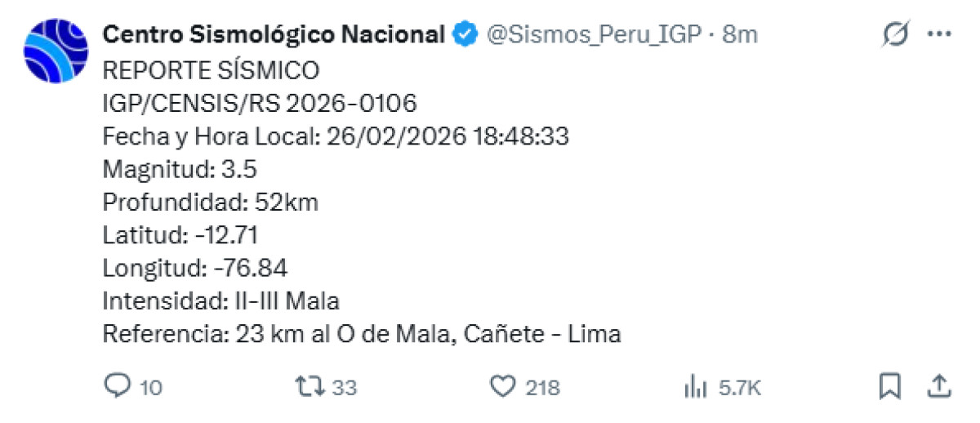Image resolution: width=980 pixels, height=423 pixels.
Task: Click the blue verified badge
Action: 465,34
